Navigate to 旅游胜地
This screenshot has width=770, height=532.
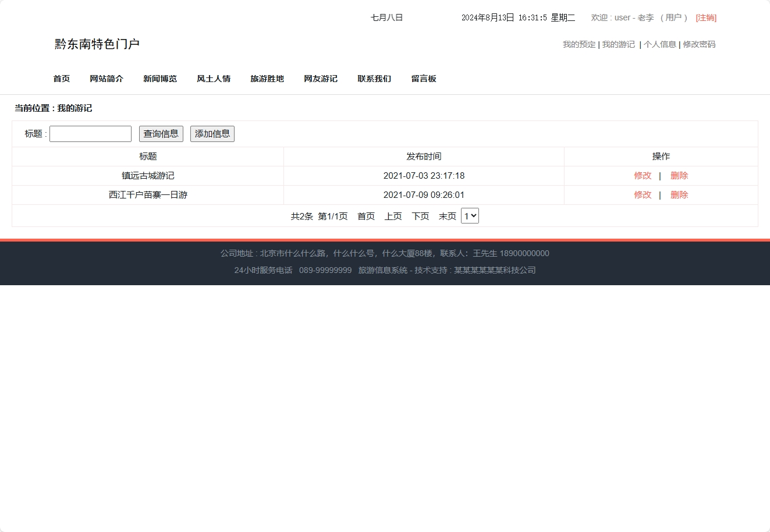point(267,79)
